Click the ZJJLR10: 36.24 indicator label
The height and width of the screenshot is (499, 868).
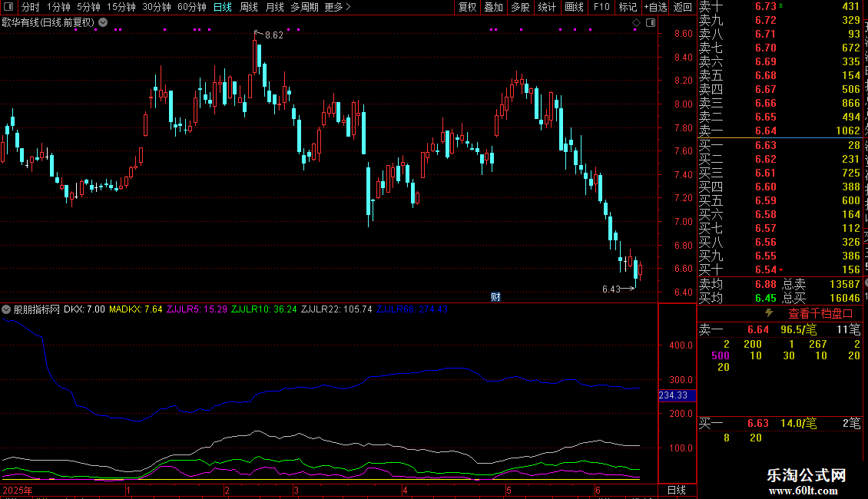tap(264, 309)
